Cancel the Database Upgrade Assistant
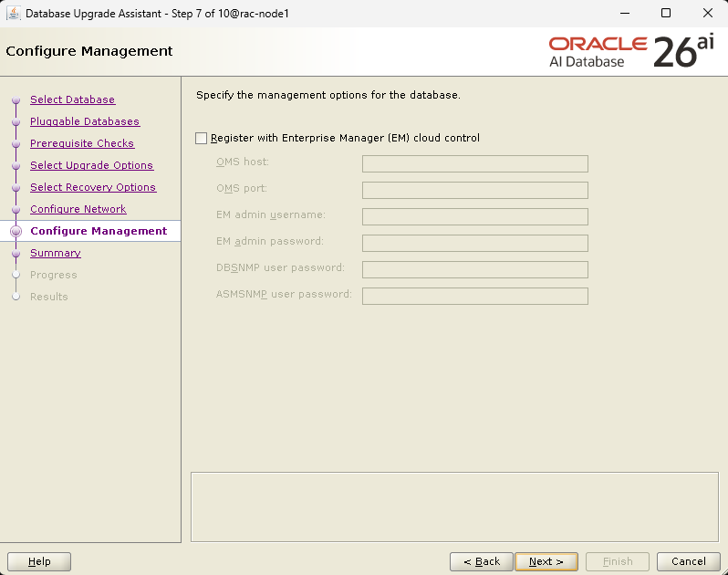This screenshot has height=575, width=728. click(689, 561)
